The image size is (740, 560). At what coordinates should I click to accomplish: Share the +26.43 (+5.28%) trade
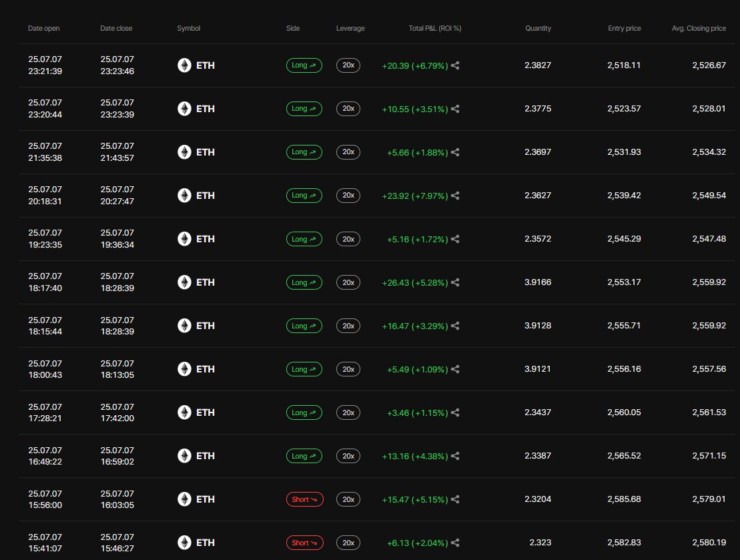click(455, 282)
